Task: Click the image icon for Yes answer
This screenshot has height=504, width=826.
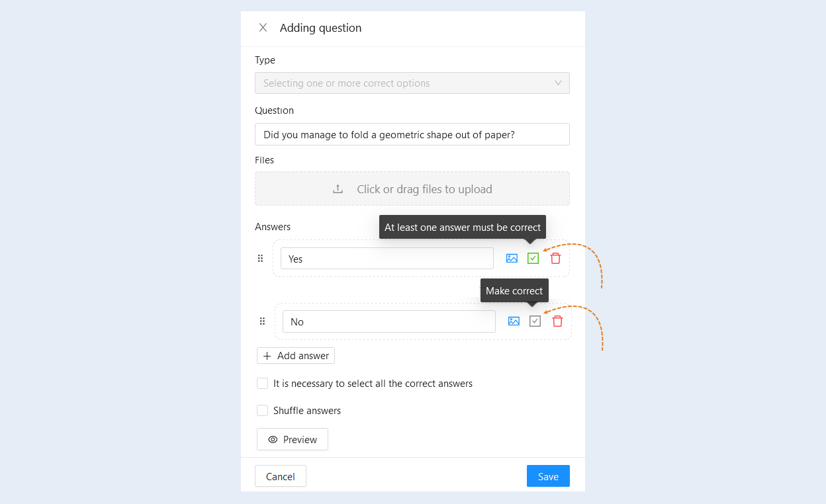Action: [x=512, y=259]
